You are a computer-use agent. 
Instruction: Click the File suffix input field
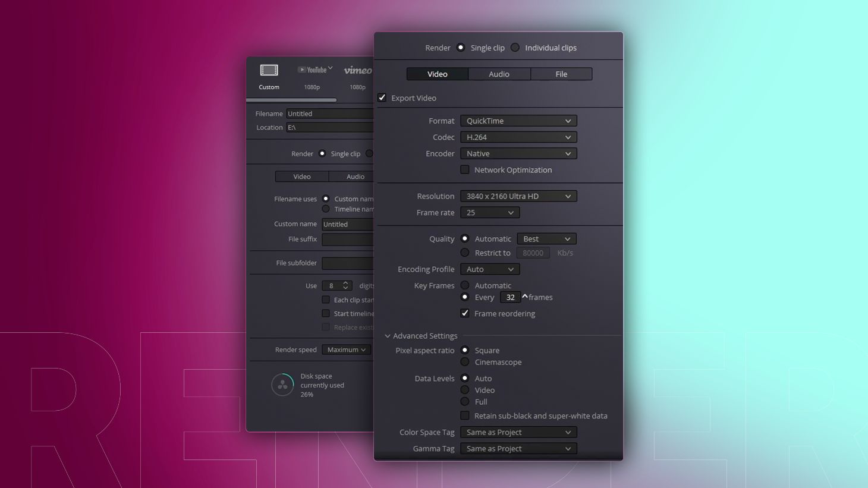click(348, 240)
